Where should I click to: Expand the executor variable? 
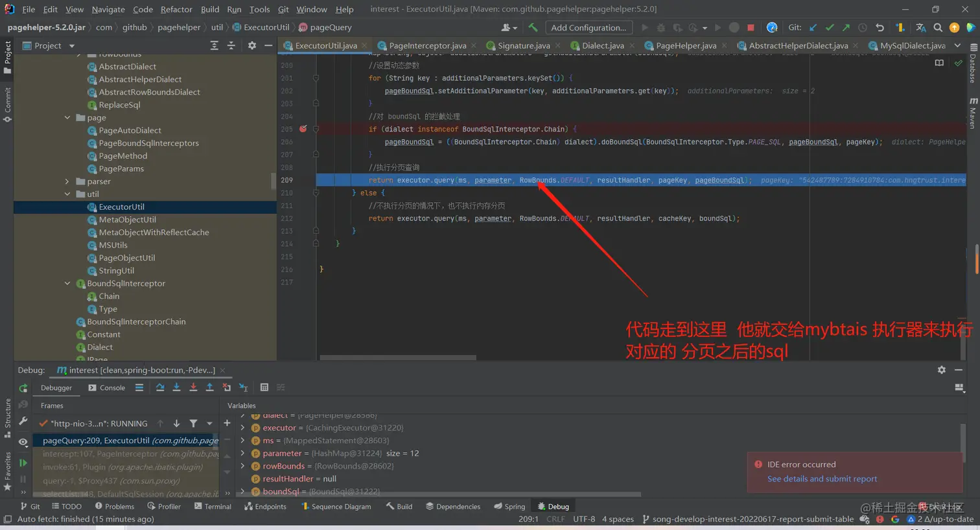[x=242, y=428]
